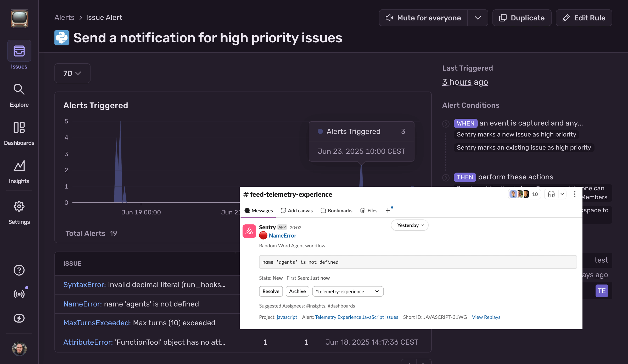The image size is (628, 364).
Task: Open Settings via the gear icon
Action: coord(19,206)
